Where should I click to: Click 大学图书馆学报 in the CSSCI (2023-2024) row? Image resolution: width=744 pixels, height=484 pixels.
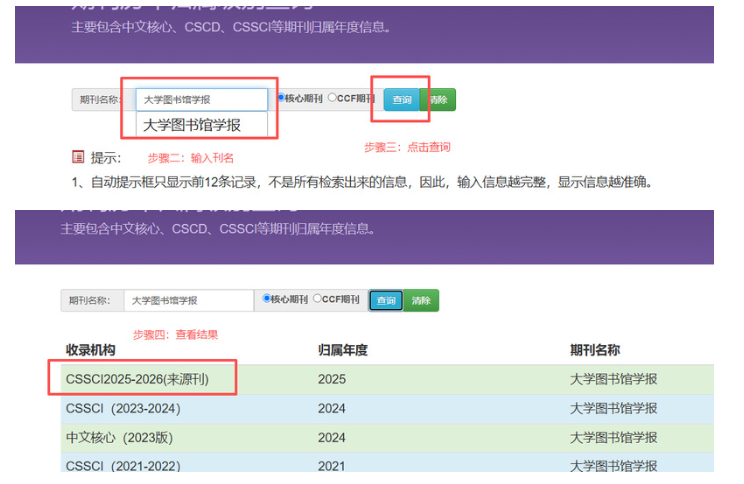[x=614, y=409]
